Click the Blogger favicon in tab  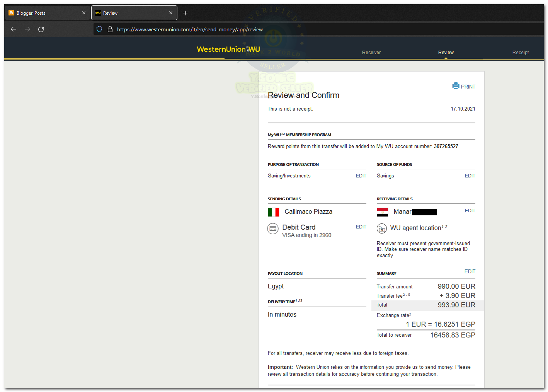click(x=11, y=13)
